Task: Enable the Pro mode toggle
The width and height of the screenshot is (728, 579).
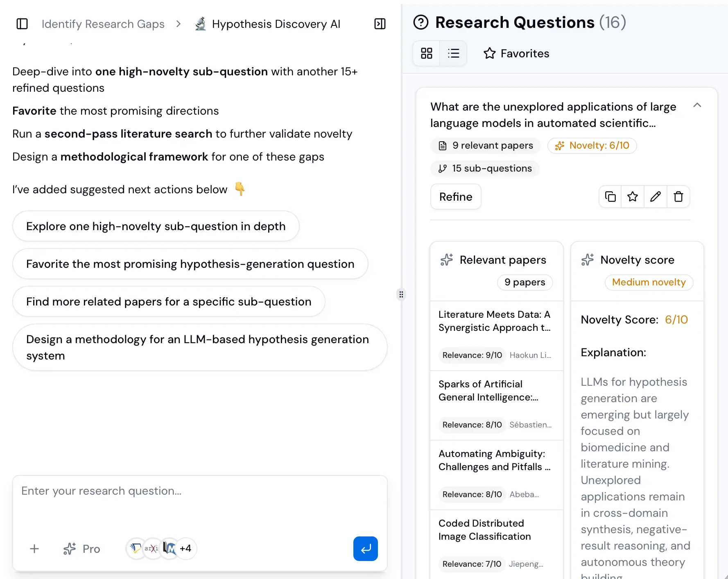Action: (x=81, y=549)
